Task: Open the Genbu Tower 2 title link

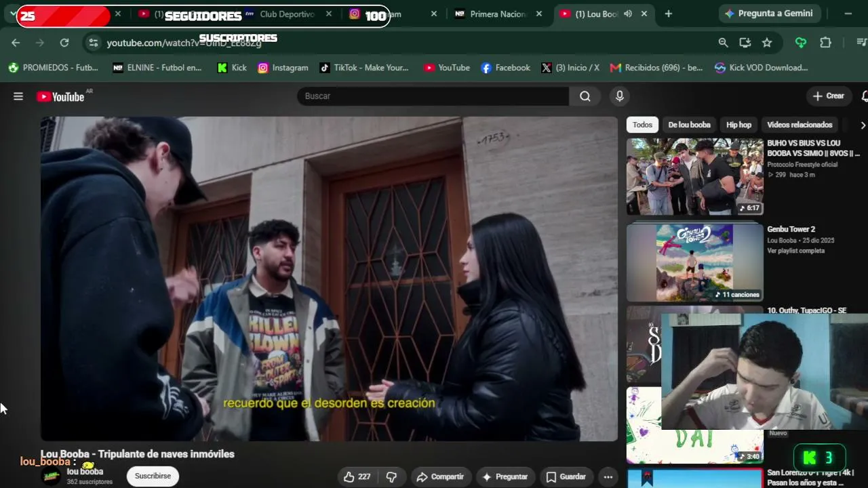Action: click(x=791, y=229)
